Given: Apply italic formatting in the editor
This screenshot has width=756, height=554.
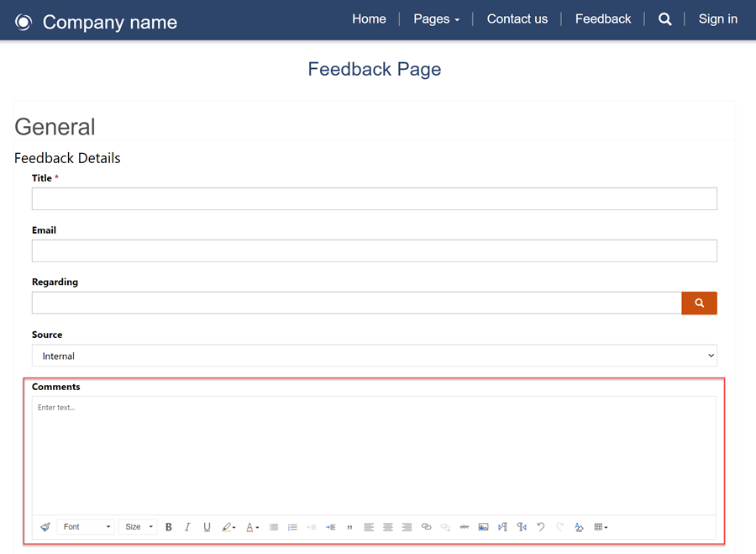Looking at the screenshot, I should tap(187, 527).
